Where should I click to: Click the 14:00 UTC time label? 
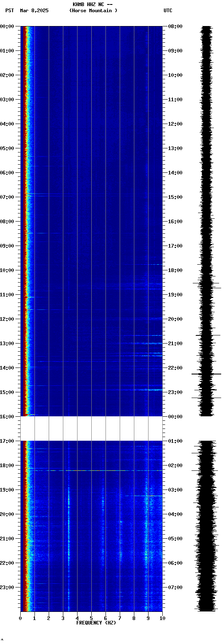pos(175,173)
